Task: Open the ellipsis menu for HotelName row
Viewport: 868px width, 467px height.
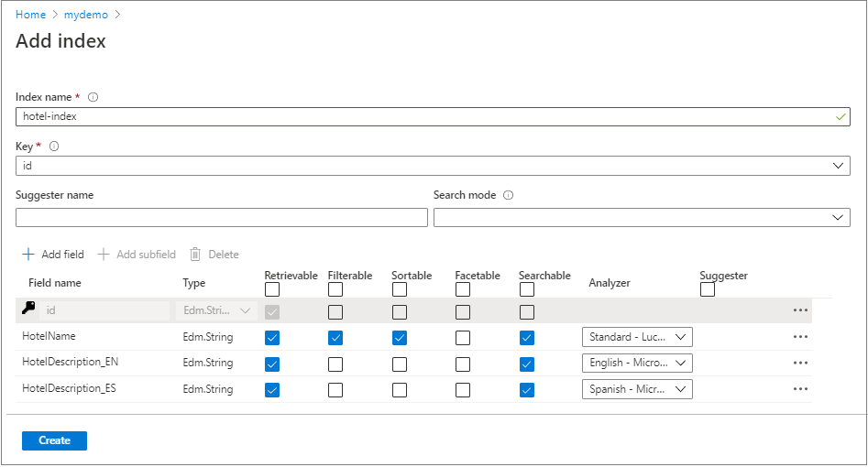Action: [800, 337]
